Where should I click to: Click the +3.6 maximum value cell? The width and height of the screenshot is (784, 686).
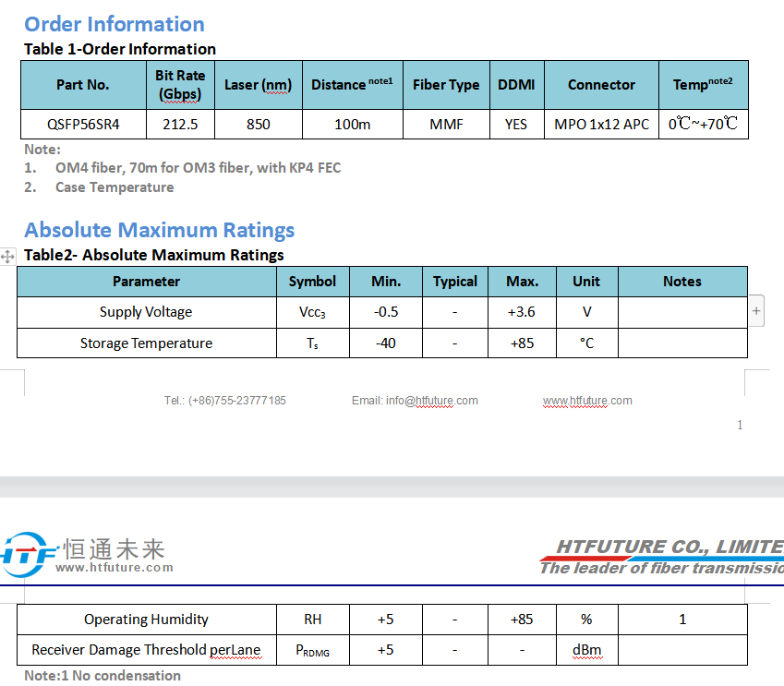coord(522,312)
